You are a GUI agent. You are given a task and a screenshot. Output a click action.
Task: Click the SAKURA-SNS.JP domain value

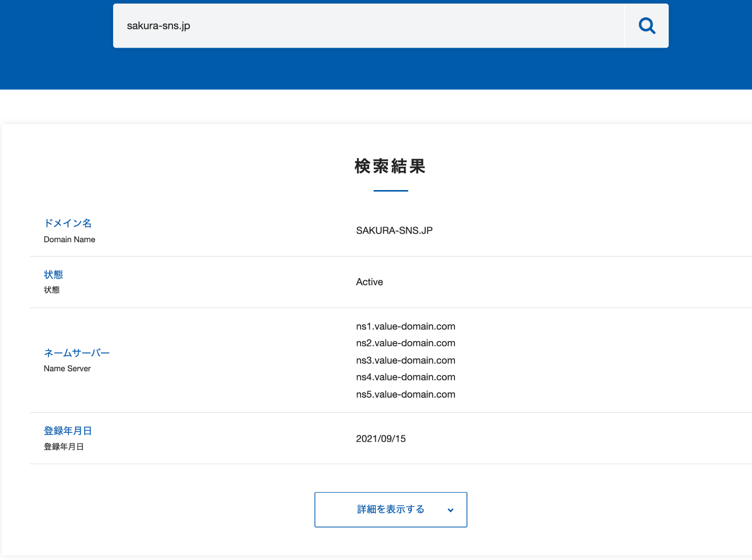(394, 231)
